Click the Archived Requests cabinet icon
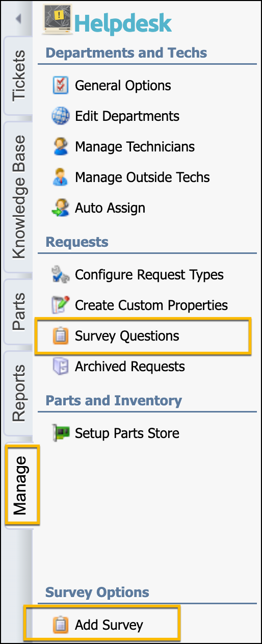262x644 pixels. point(61,366)
